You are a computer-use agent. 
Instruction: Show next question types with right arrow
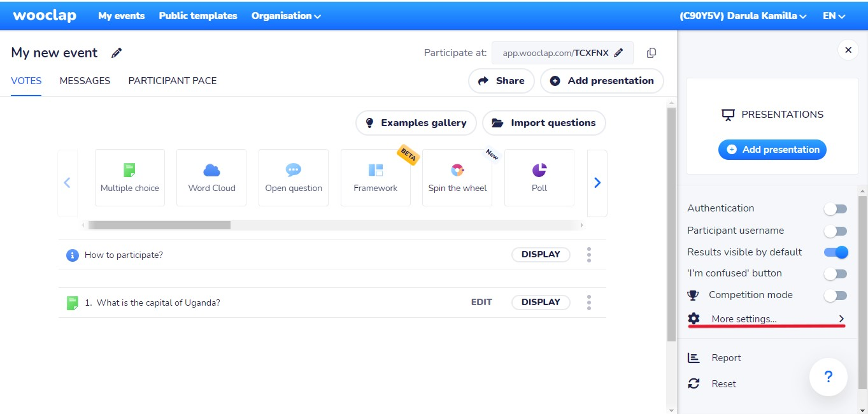597,183
